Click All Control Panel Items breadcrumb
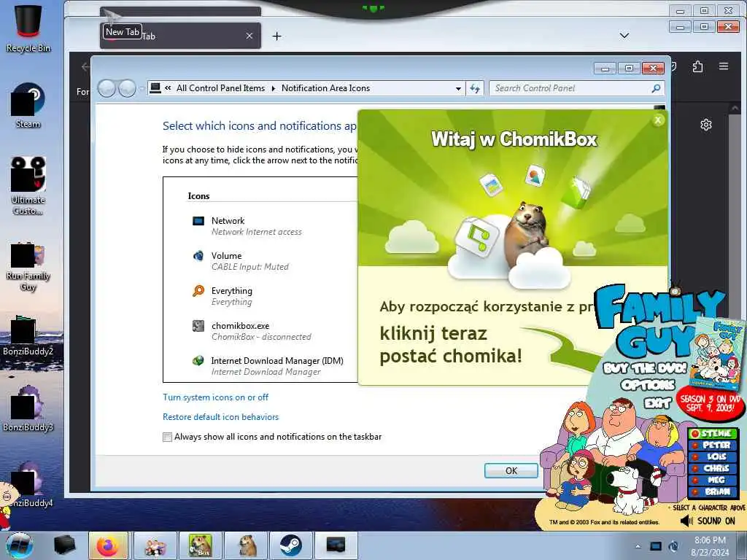The width and height of the screenshot is (747, 560). [x=220, y=88]
